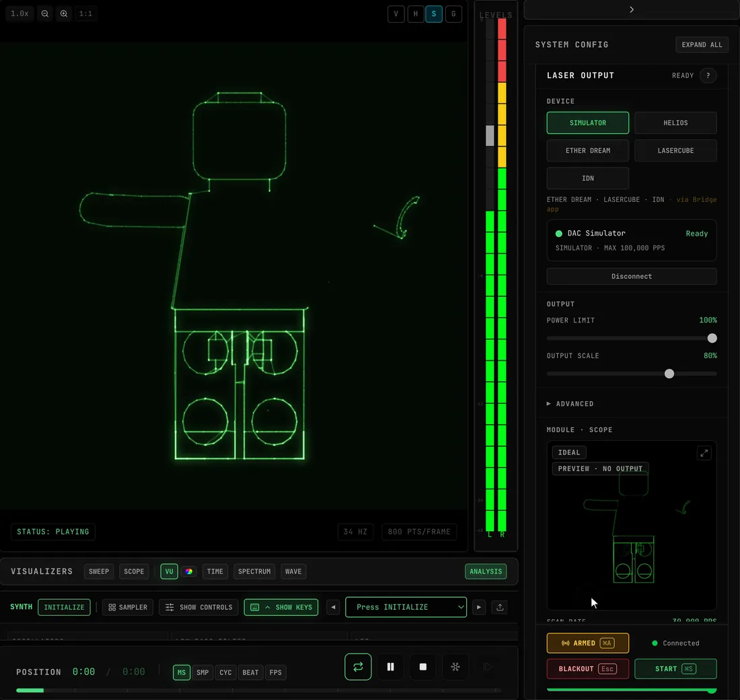The width and height of the screenshot is (740, 700).
Task: Select the ETHER DREAM device
Action: [x=587, y=151]
